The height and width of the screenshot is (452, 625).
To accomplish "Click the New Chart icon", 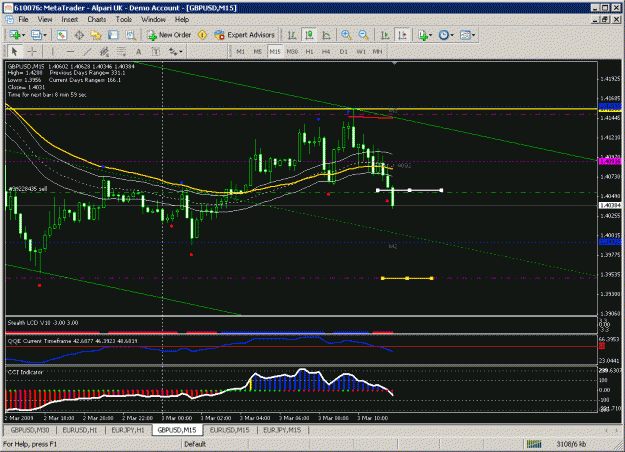I will click(15, 35).
